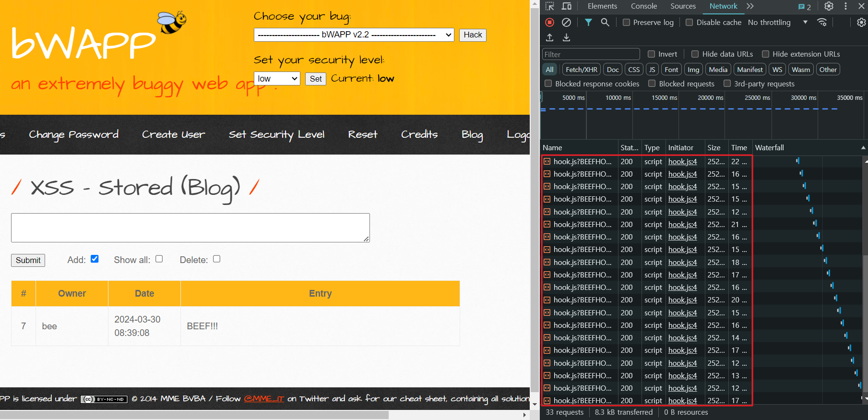Open Create User menu item

click(173, 135)
